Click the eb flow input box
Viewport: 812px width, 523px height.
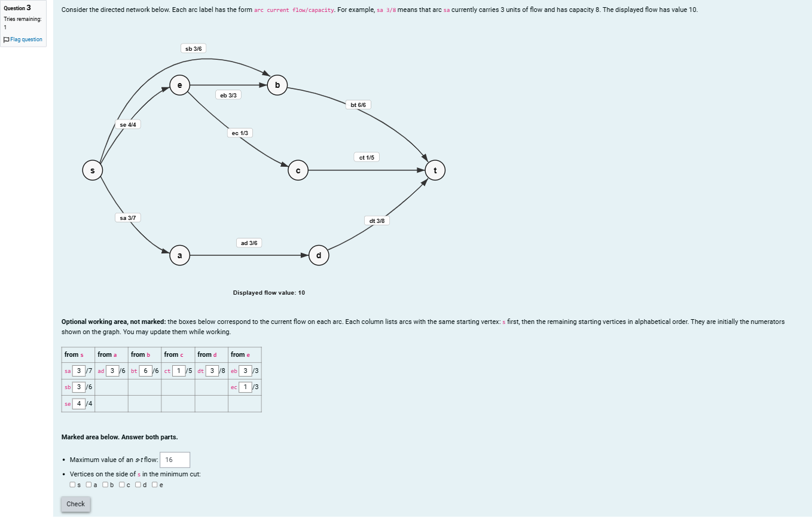[x=246, y=371]
